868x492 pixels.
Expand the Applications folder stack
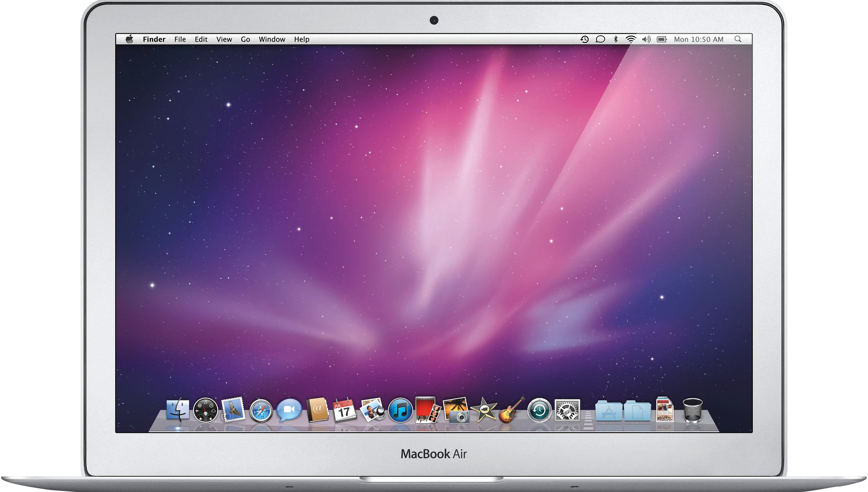point(608,411)
